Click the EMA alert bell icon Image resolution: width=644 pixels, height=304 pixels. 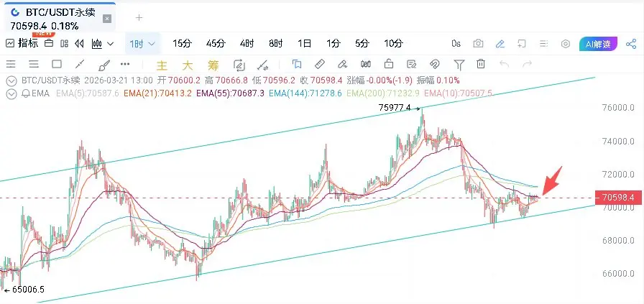tap(25, 93)
